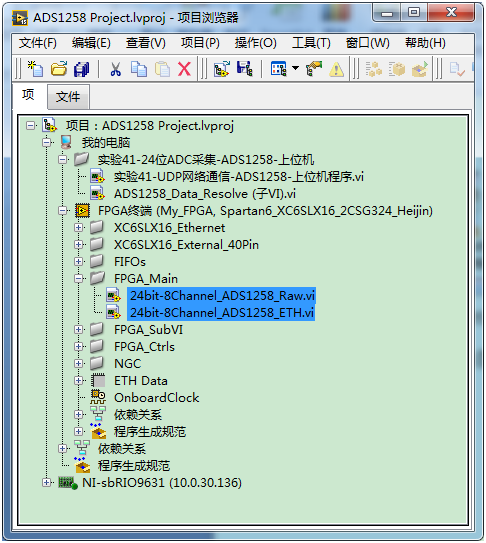Click the Cut scissors icon
486x543 pixels.
click(115, 68)
